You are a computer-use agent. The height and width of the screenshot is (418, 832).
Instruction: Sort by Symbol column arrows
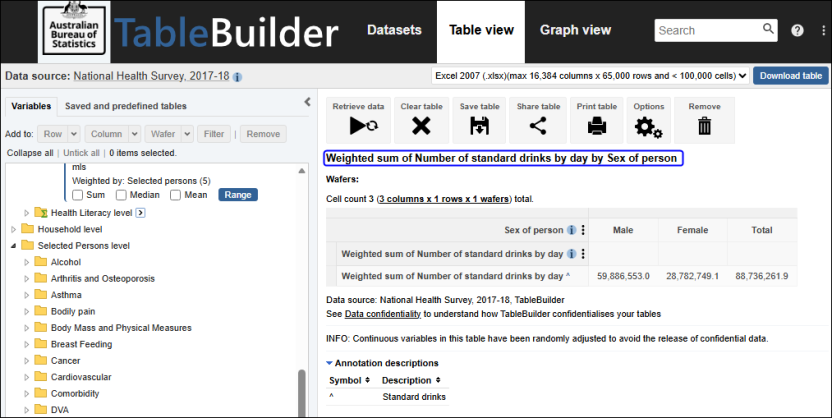tap(366, 380)
